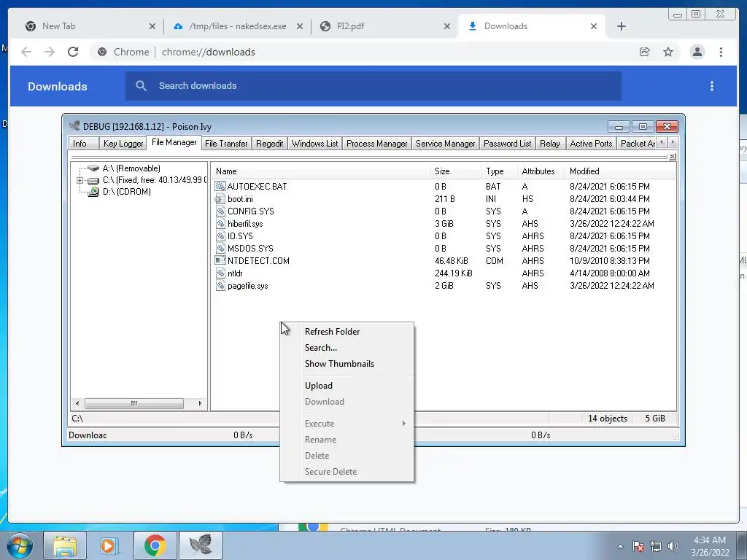Click the boot.ini file icon
747x560 pixels.
pos(220,198)
